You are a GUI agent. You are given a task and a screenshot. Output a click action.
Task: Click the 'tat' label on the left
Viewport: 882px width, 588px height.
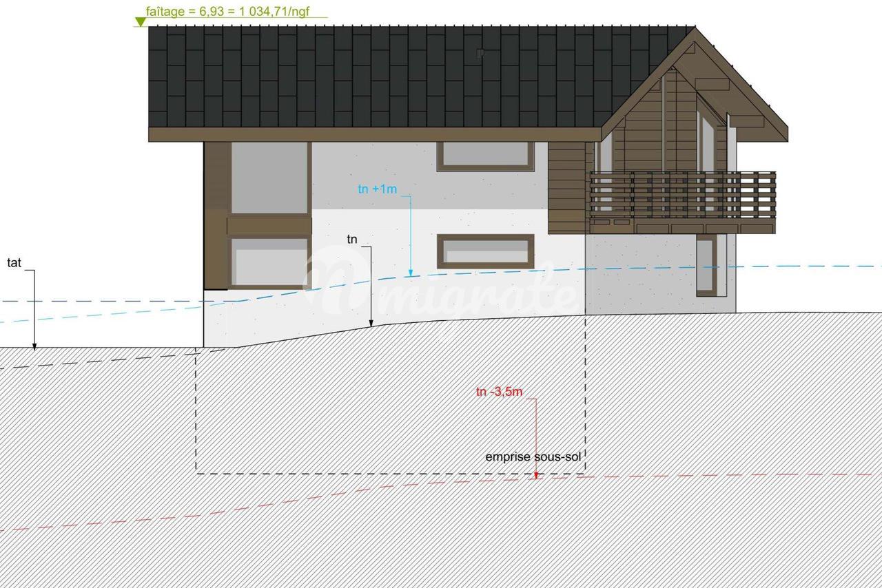coord(14,262)
